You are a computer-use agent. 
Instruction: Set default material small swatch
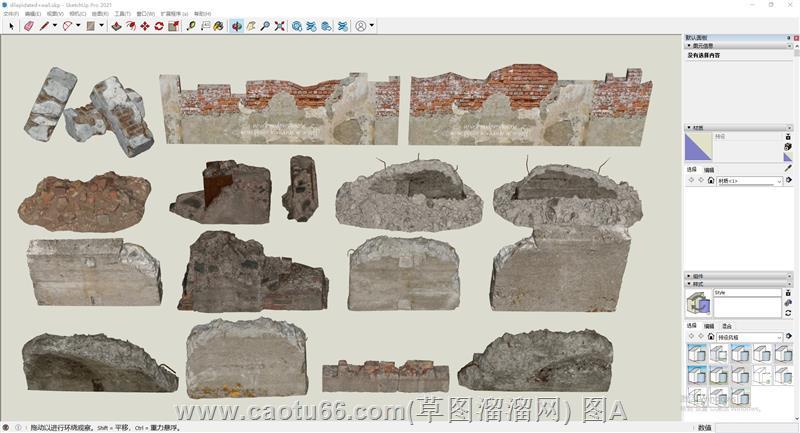click(788, 157)
